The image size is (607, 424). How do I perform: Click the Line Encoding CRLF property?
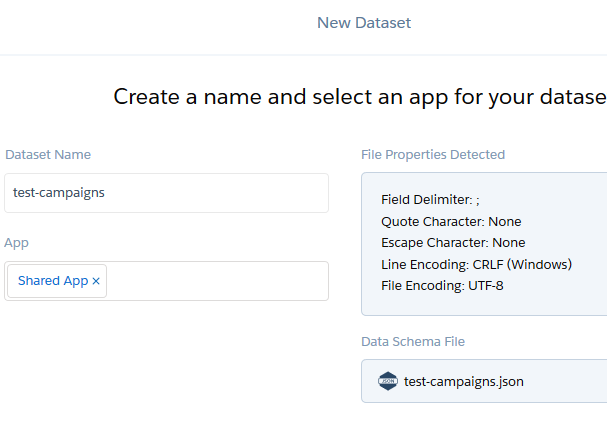coord(476,264)
